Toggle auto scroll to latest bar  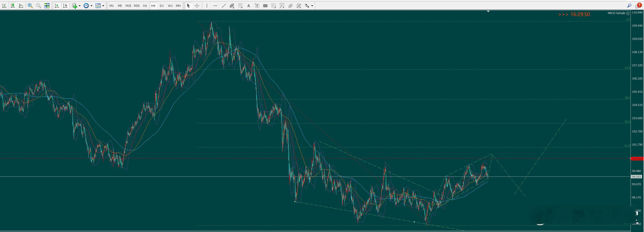tap(57, 5)
